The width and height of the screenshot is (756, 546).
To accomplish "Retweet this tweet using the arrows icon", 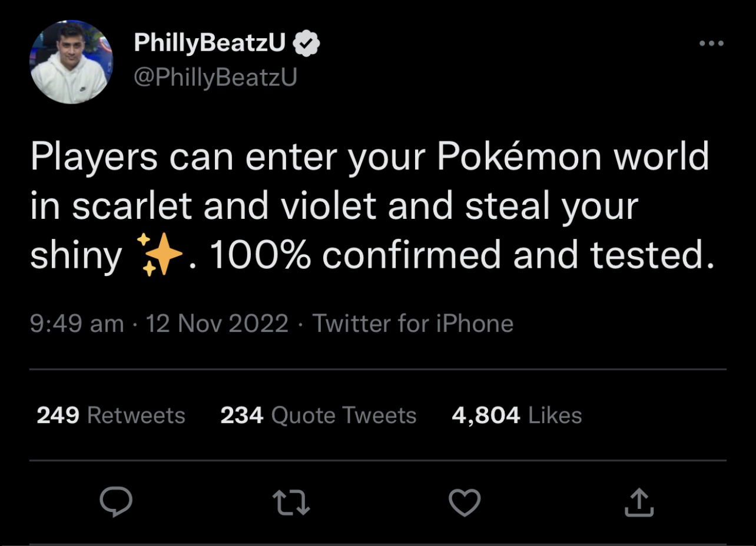I will tap(291, 503).
